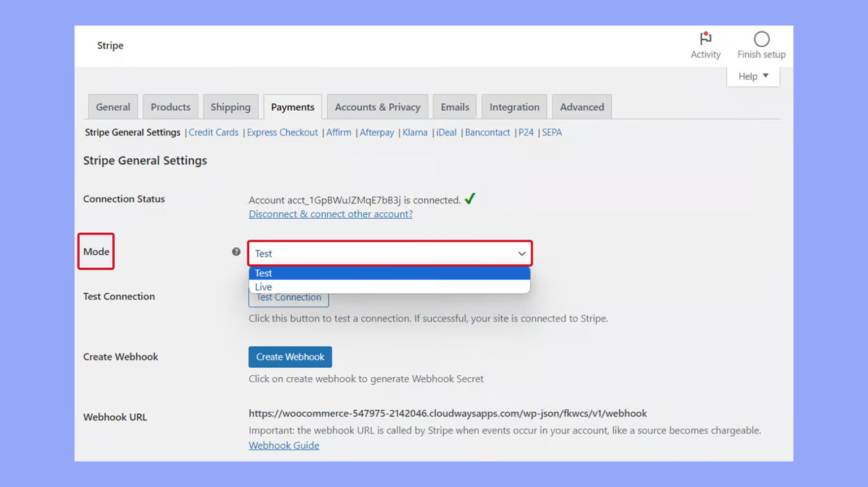Open the Shipping settings tab
The height and width of the screenshot is (487, 868).
click(231, 106)
